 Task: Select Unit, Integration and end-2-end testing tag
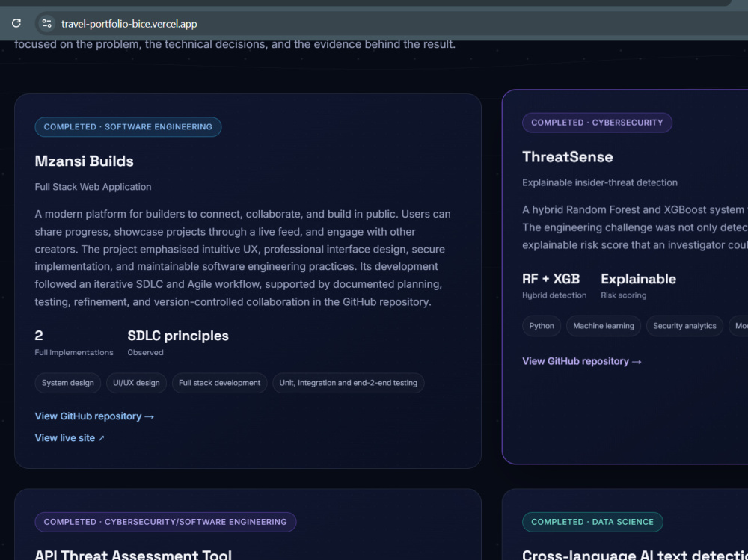click(x=349, y=383)
